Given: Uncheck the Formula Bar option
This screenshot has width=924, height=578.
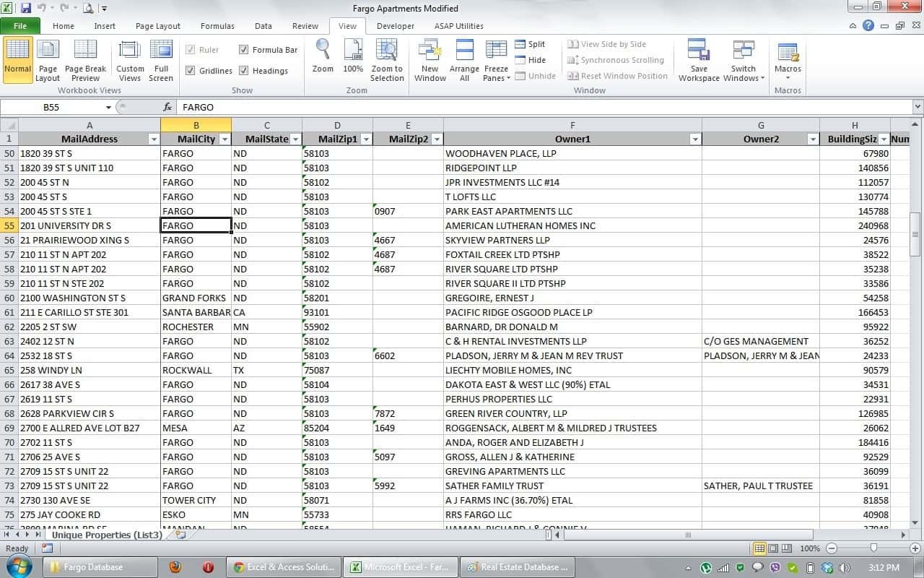Looking at the screenshot, I should pyautogui.click(x=244, y=50).
